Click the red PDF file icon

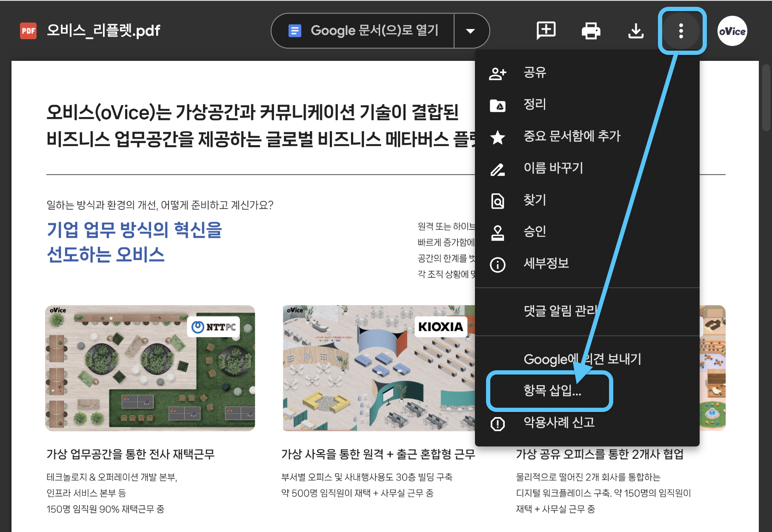pos(29,31)
